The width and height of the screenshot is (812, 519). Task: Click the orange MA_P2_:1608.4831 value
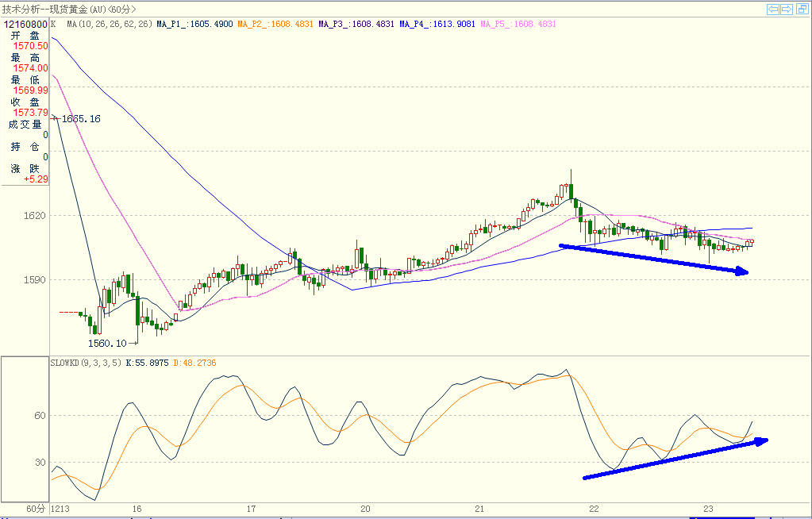point(275,24)
